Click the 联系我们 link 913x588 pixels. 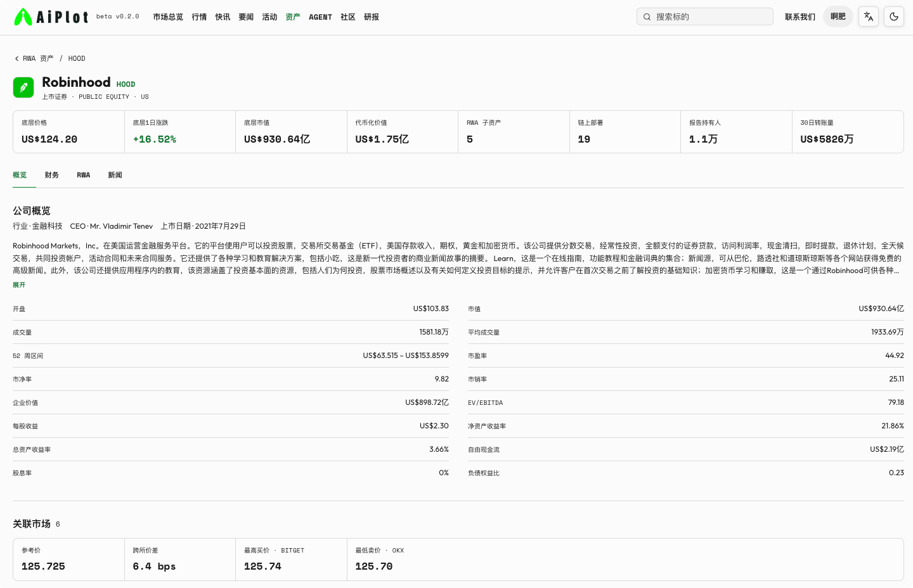(800, 17)
